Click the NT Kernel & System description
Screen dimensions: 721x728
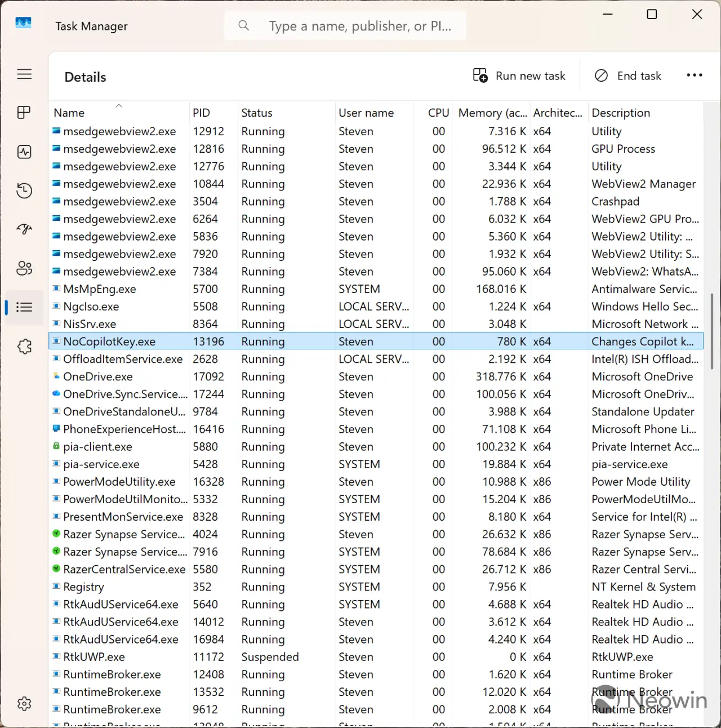coord(643,587)
